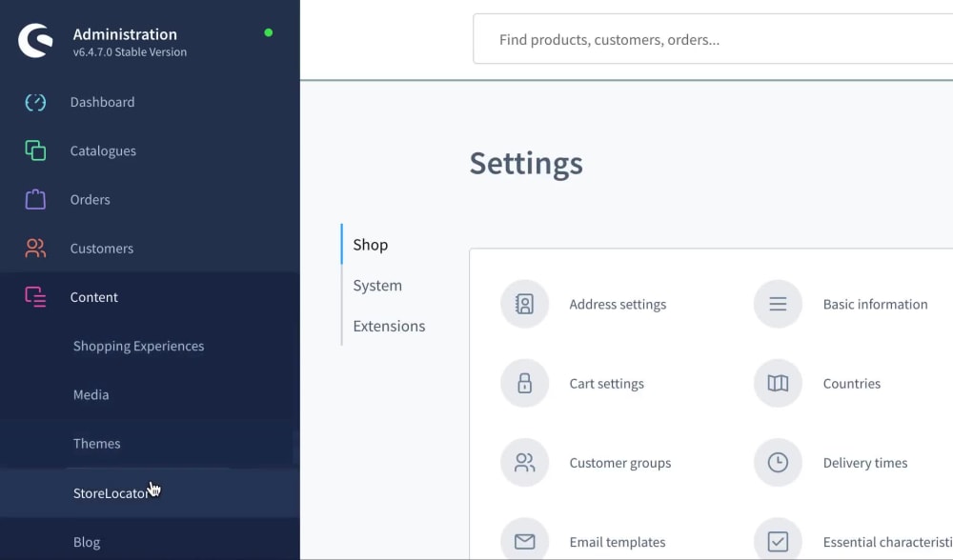This screenshot has height=560, width=953.
Task: Click the Address settings icon
Action: click(x=524, y=304)
